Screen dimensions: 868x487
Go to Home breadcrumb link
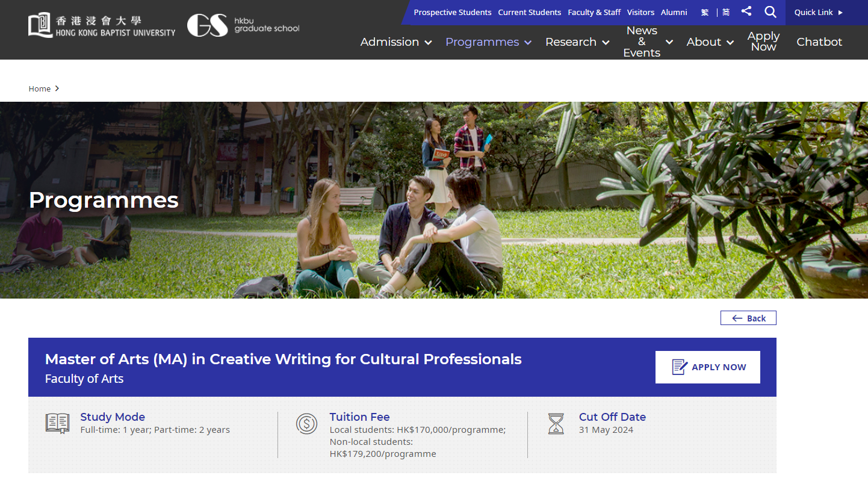[40, 88]
